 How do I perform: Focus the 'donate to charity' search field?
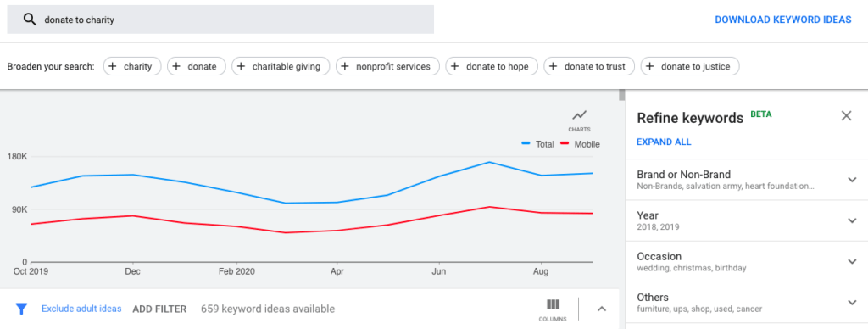tap(220, 20)
